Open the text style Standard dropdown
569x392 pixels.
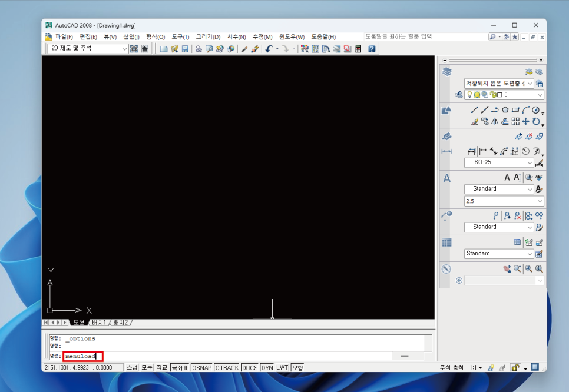(x=499, y=189)
